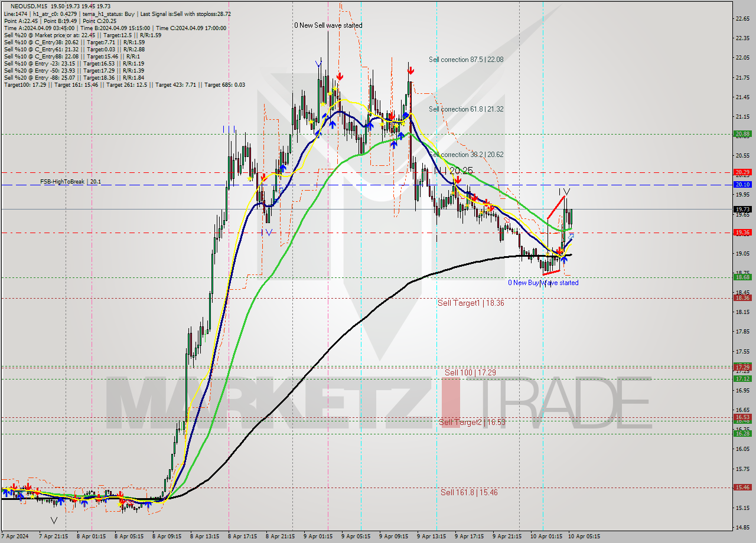Viewport: 756px width, 543px height.
Task: Click the black 'I V' wave marker above latest candles
Action: (x=564, y=192)
